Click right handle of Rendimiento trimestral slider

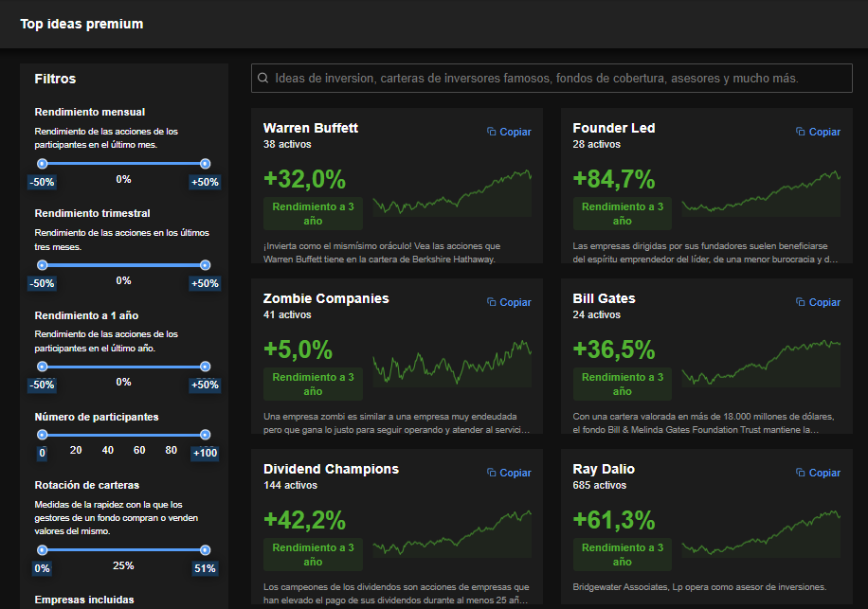[205, 265]
